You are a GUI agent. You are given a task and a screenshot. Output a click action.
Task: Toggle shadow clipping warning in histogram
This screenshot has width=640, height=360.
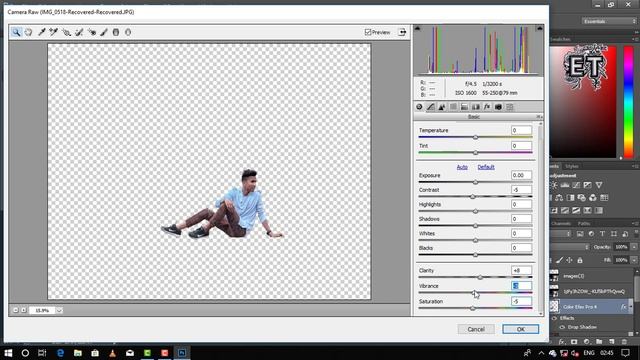(x=417, y=28)
